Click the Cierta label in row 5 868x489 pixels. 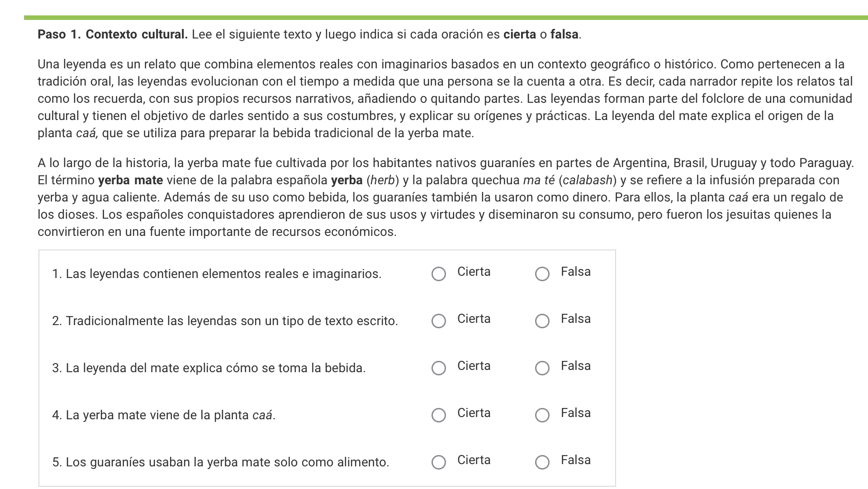(474, 460)
